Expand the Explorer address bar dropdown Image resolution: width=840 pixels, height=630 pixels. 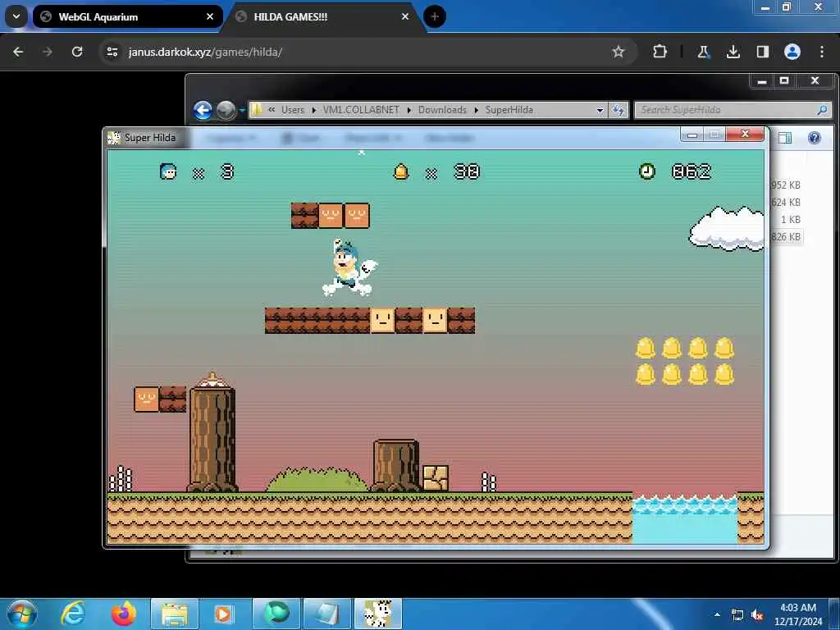pyautogui.click(x=600, y=111)
